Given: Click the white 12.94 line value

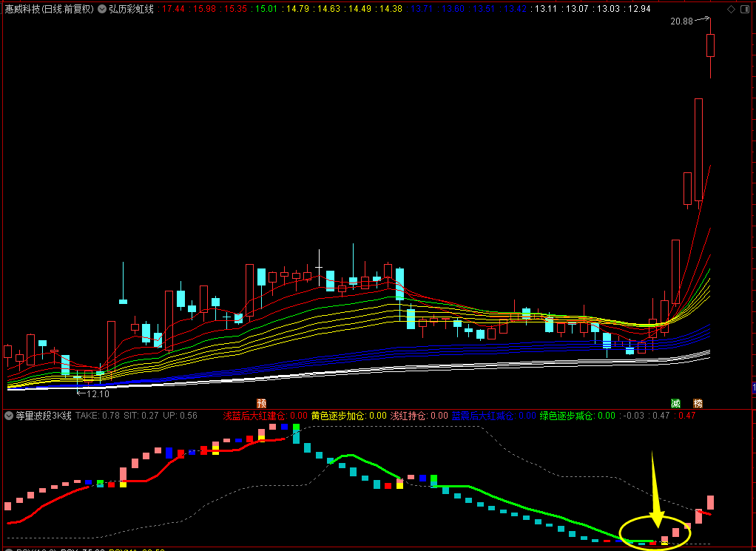Looking at the screenshot, I should [x=638, y=9].
